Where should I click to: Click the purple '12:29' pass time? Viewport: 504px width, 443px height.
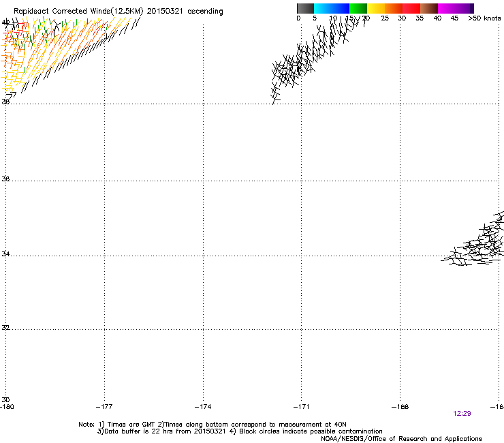[462, 414]
